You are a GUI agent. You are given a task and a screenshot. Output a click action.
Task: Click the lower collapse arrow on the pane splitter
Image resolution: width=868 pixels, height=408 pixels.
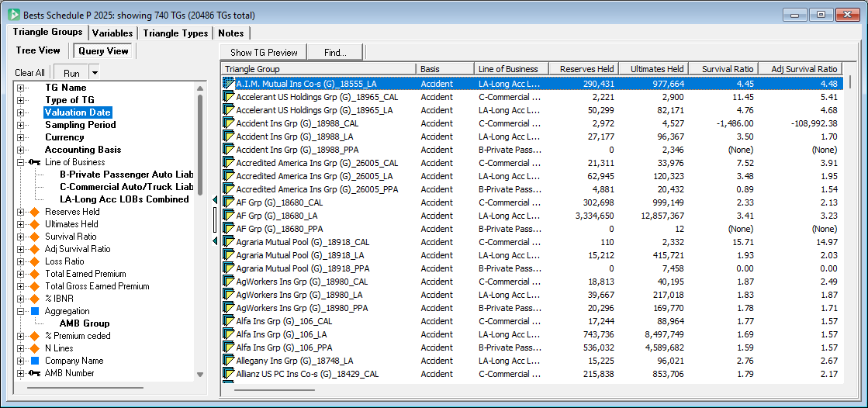pyautogui.click(x=215, y=240)
